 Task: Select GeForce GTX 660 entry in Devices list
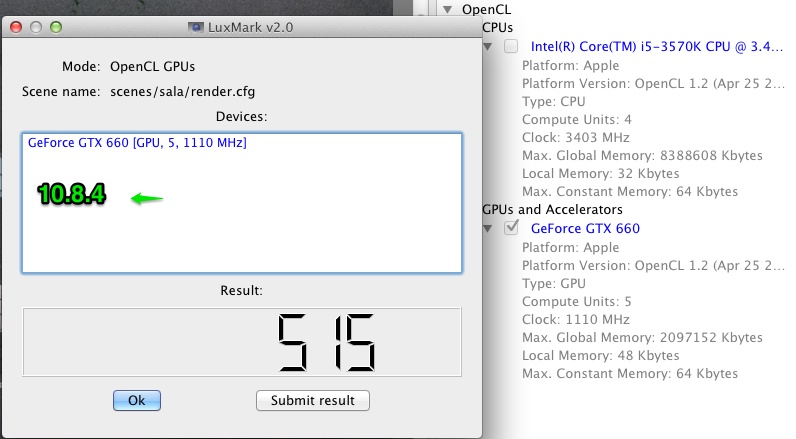point(137,143)
